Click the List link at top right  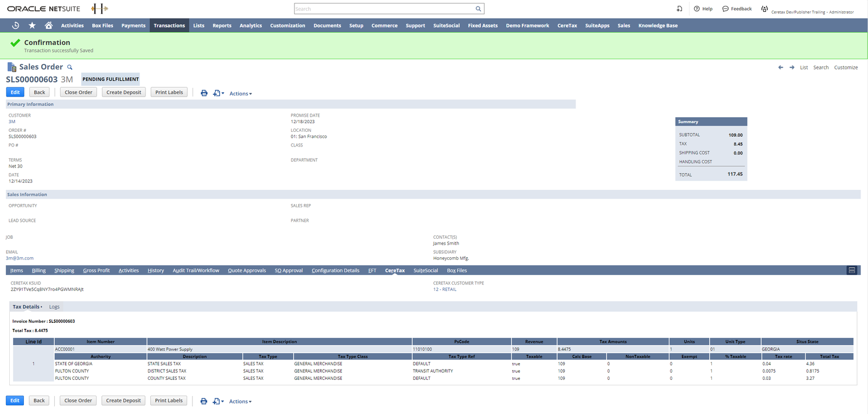point(804,67)
